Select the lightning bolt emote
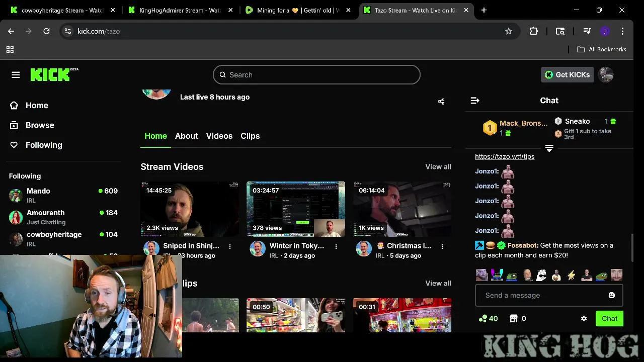 (x=571, y=275)
